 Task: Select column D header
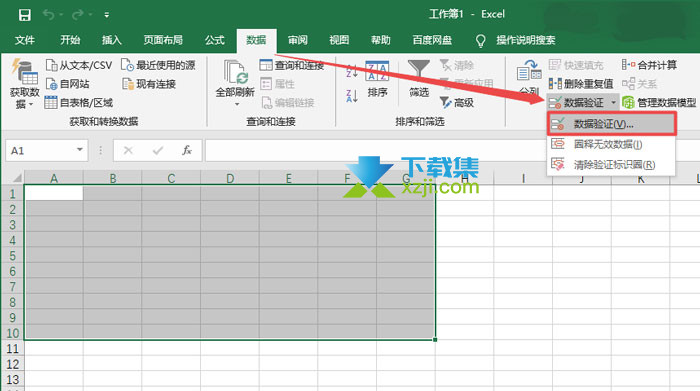tap(230, 179)
